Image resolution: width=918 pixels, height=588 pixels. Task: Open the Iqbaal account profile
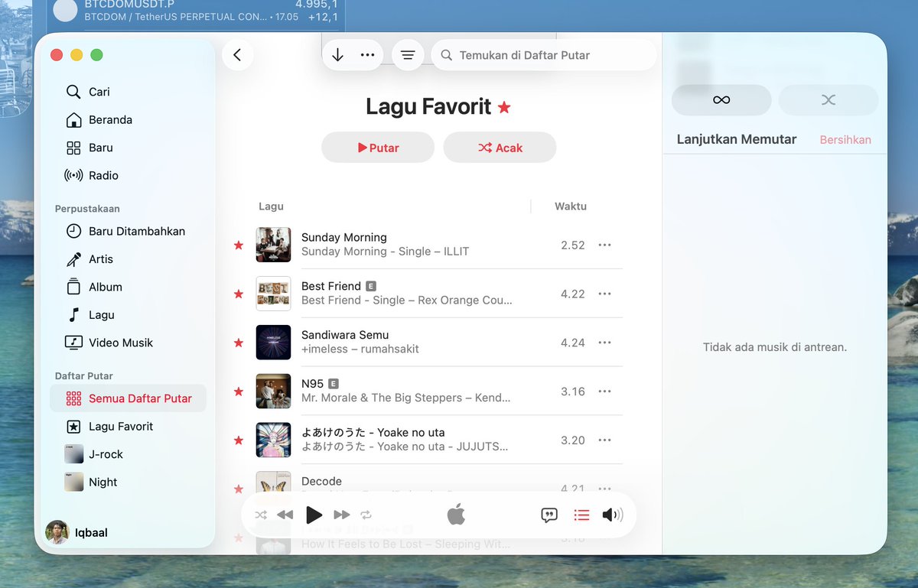[76, 532]
